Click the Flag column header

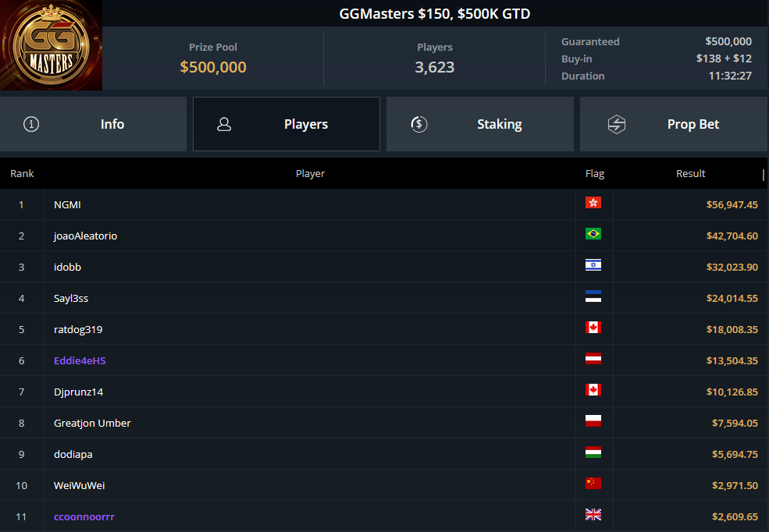595,173
